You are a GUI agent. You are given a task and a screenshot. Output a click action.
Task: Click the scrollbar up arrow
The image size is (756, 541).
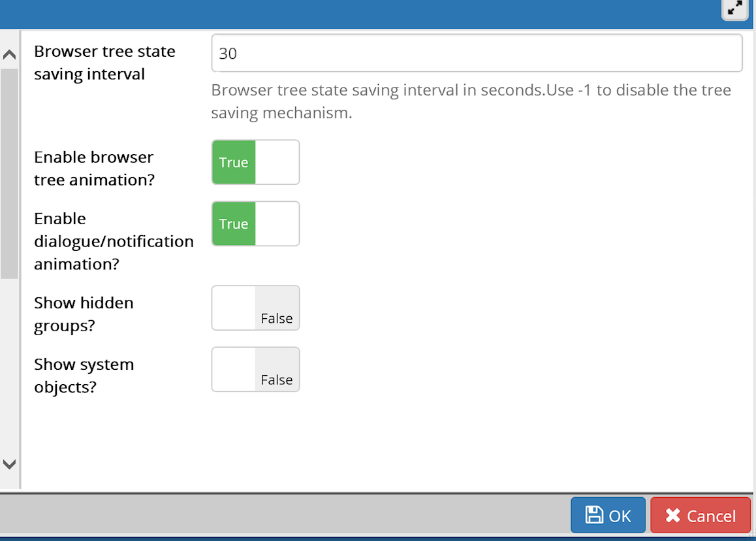[9, 54]
